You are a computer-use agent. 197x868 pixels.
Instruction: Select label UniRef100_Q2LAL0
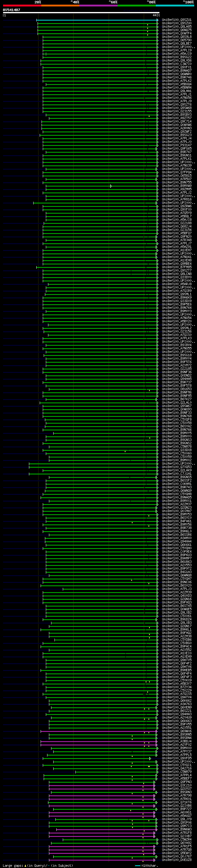177,403
